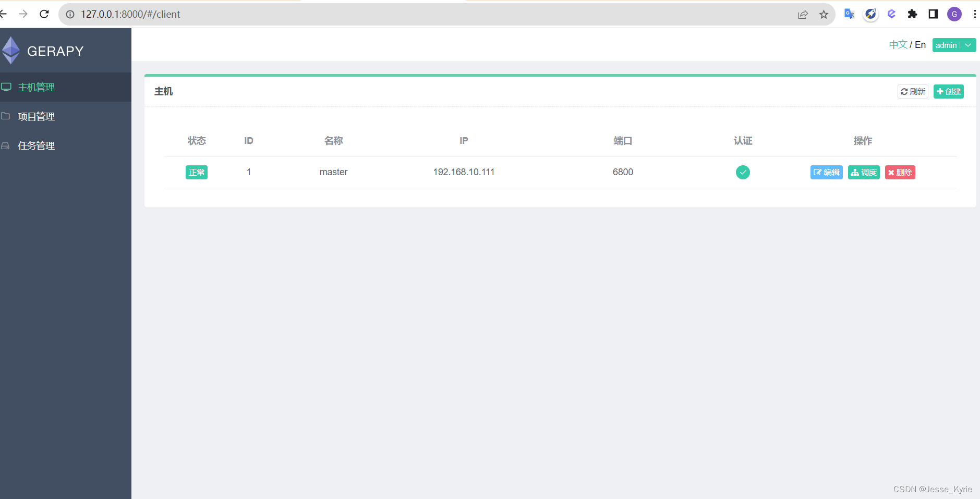Viewport: 980px width, 499px height.
Task: Click the 名称 column header
Action: pyautogui.click(x=333, y=141)
